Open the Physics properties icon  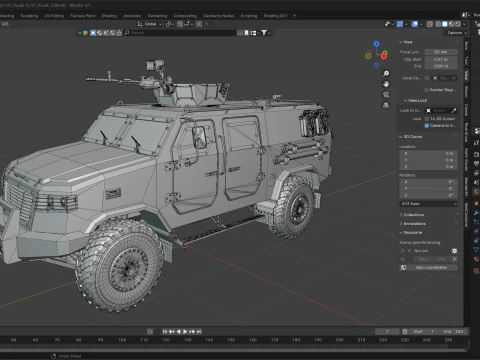[476, 231]
